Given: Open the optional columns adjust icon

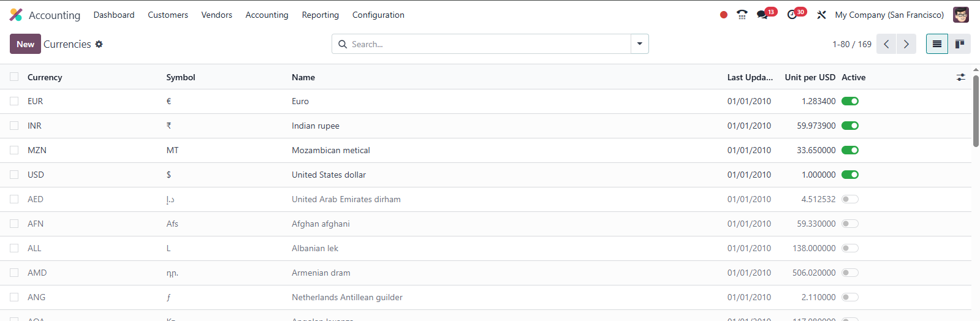Looking at the screenshot, I should 960,77.
